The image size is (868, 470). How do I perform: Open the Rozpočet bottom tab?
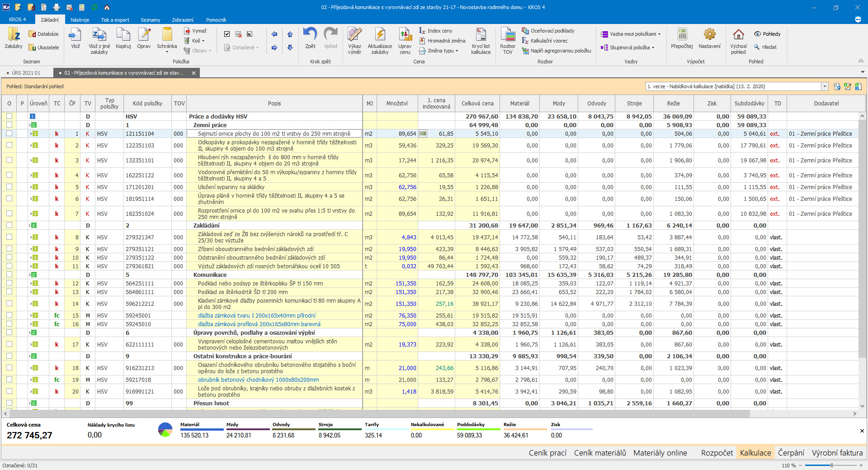pos(717,453)
